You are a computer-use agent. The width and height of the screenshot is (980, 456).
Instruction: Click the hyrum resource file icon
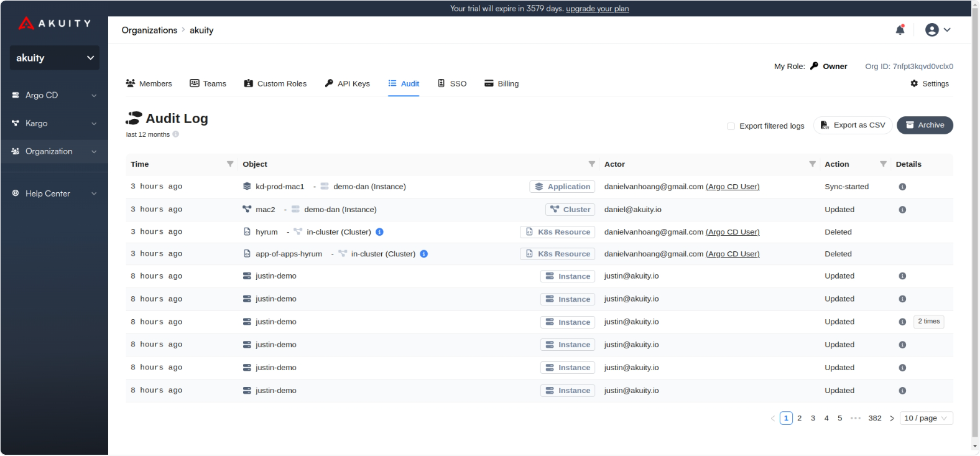[247, 232]
